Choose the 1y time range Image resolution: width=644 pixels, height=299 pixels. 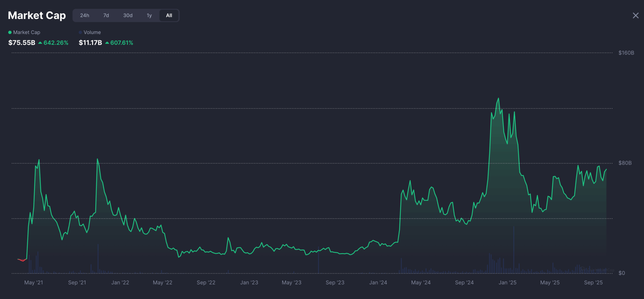[x=149, y=15]
